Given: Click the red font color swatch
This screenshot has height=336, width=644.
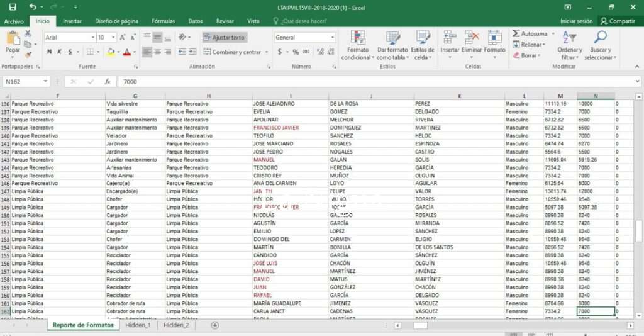Looking at the screenshot, I should coord(126,52).
